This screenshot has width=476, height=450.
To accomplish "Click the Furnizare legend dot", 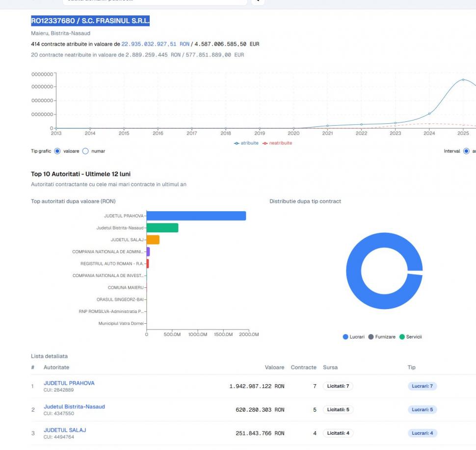I will [x=371, y=337].
